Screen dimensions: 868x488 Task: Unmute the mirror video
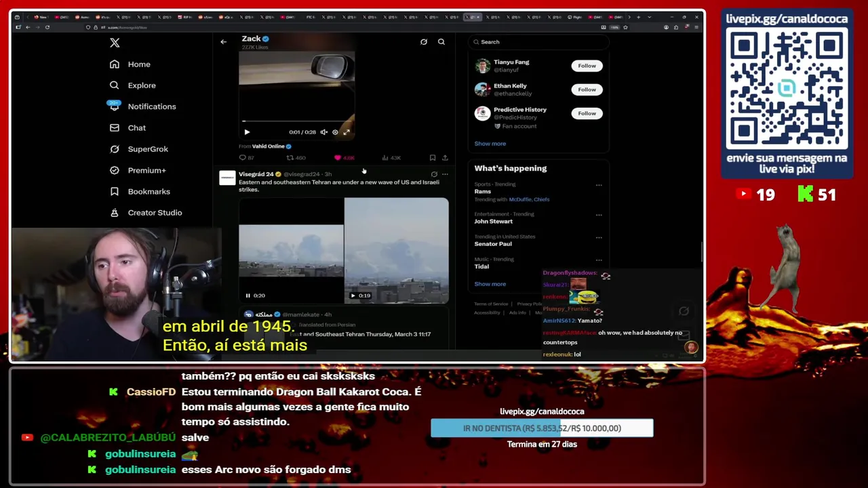pyautogui.click(x=323, y=132)
